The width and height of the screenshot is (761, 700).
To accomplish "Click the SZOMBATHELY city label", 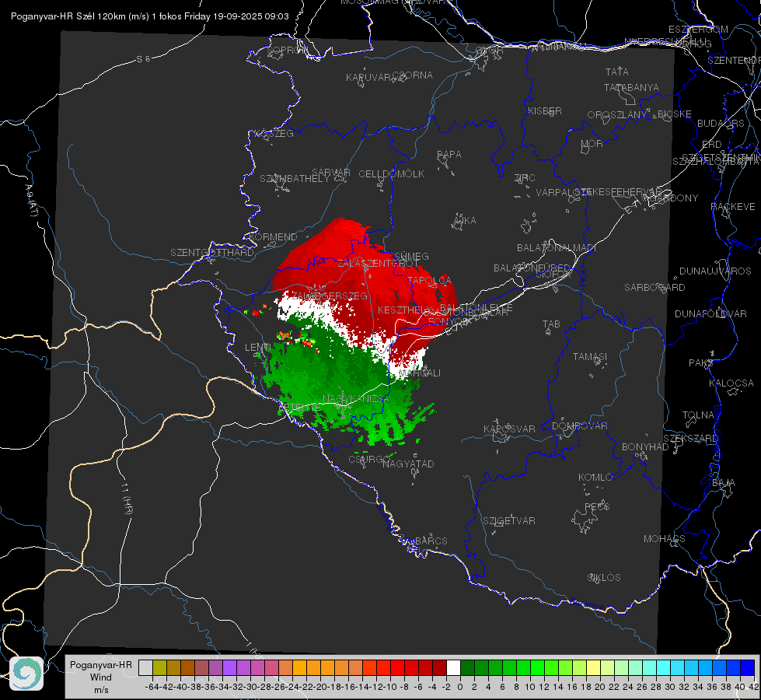I will click(295, 179).
